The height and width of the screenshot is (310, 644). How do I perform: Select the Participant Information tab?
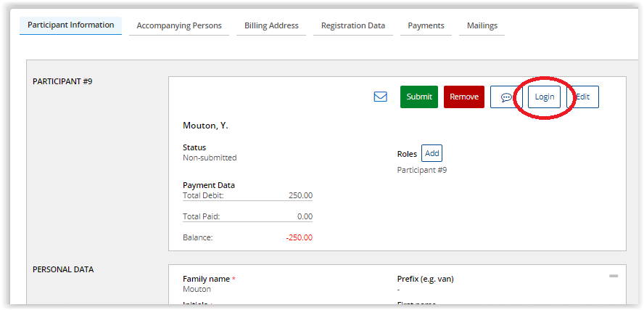click(x=70, y=25)
